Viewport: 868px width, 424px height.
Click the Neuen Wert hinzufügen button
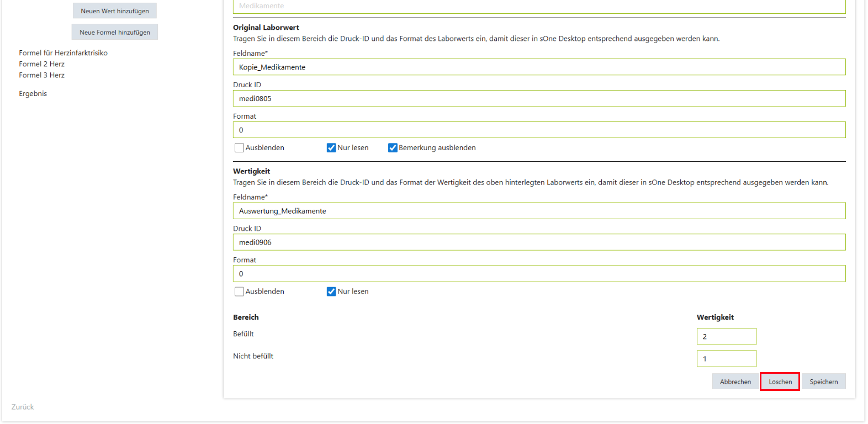tap(115, 11)
